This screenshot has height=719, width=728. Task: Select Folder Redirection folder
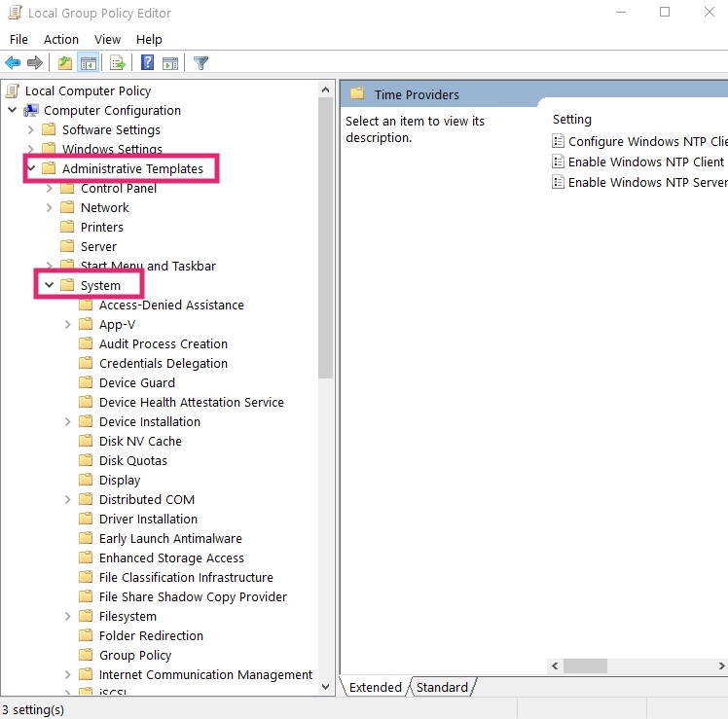151,635
